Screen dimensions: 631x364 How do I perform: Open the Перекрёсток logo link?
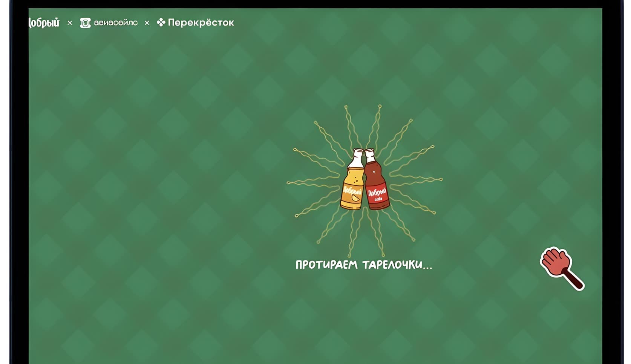pos(195,23)
